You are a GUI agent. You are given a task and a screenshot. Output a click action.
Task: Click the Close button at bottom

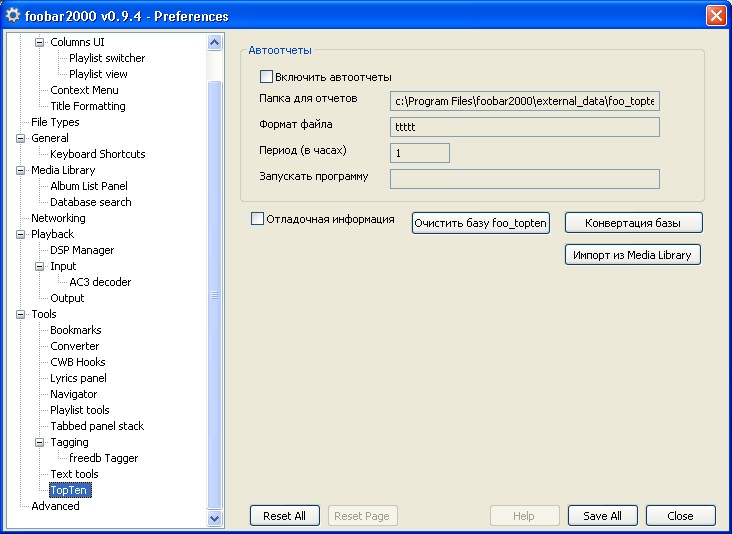(680, 516)
